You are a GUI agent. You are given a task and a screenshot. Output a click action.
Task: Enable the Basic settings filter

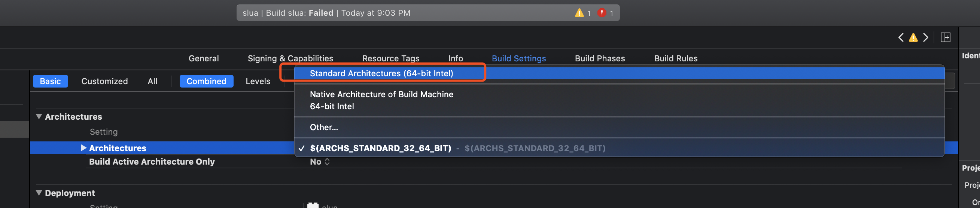point(50,82)
